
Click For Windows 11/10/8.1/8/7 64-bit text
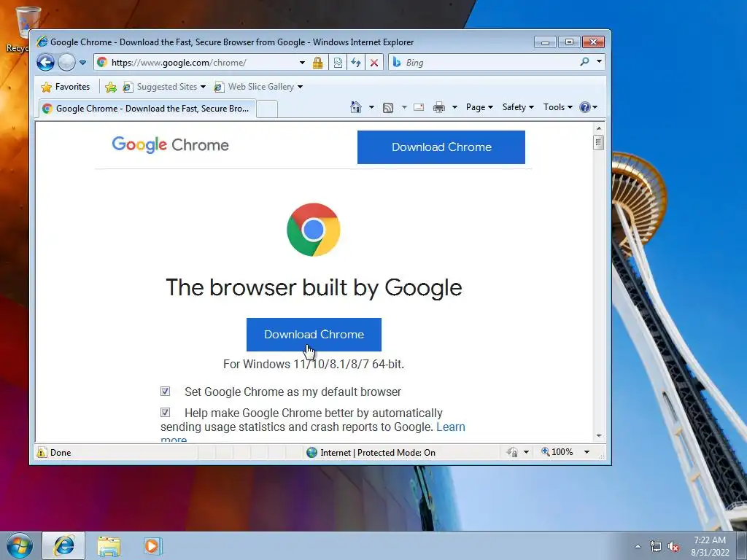[314, 365]
